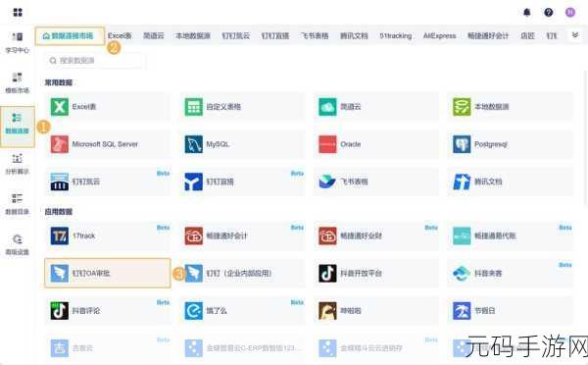Select the Postgresql connector
The image size is (588, 365).
(x=510, y=144)
